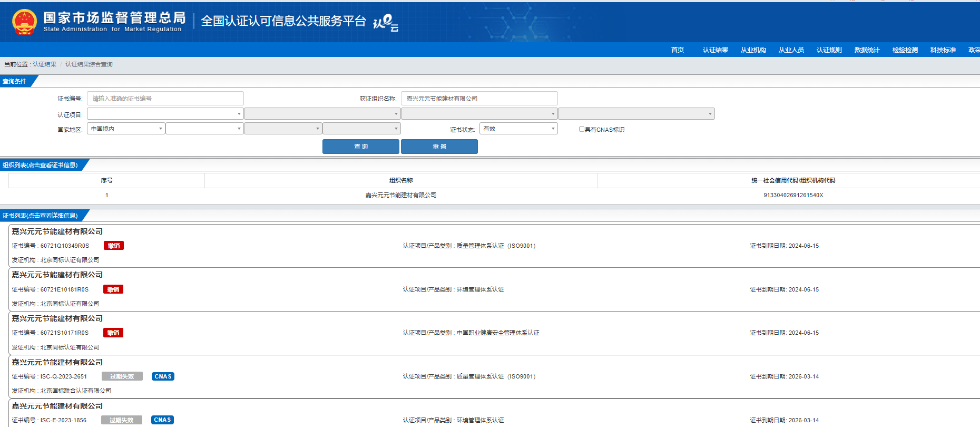Click the red 撤销 badge for 60721Q10349R0S

pyautogui.click(x=114, y=246)
